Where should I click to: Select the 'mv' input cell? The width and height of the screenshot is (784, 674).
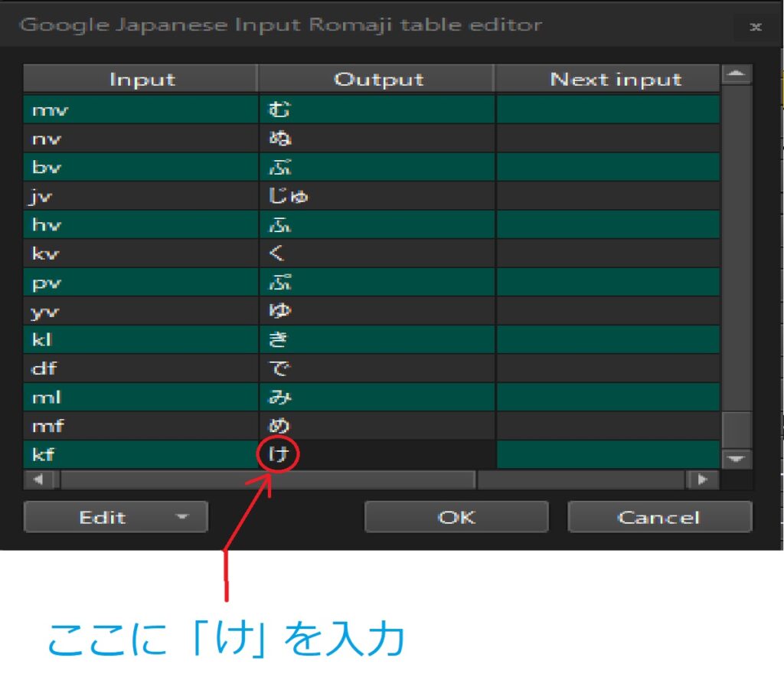pos(141,110)
